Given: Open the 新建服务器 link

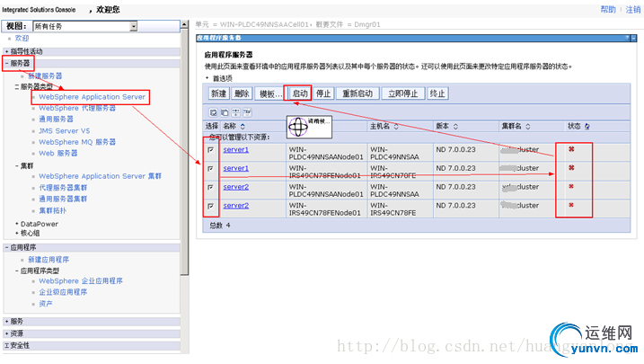Looking at the screenshot, I should (45, 76).
